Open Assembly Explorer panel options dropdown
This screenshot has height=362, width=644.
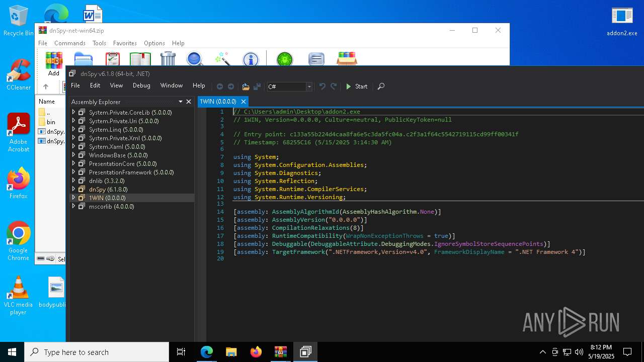click(180, 102)
